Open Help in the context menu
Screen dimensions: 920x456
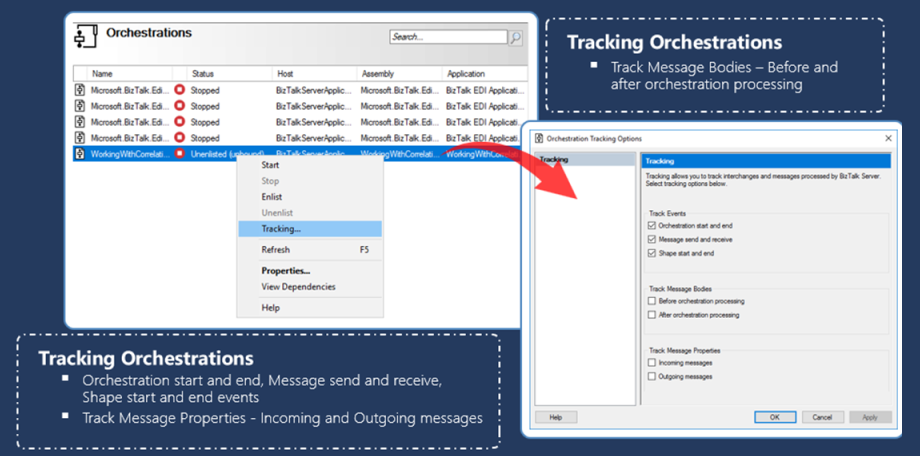tap(310, 308)
